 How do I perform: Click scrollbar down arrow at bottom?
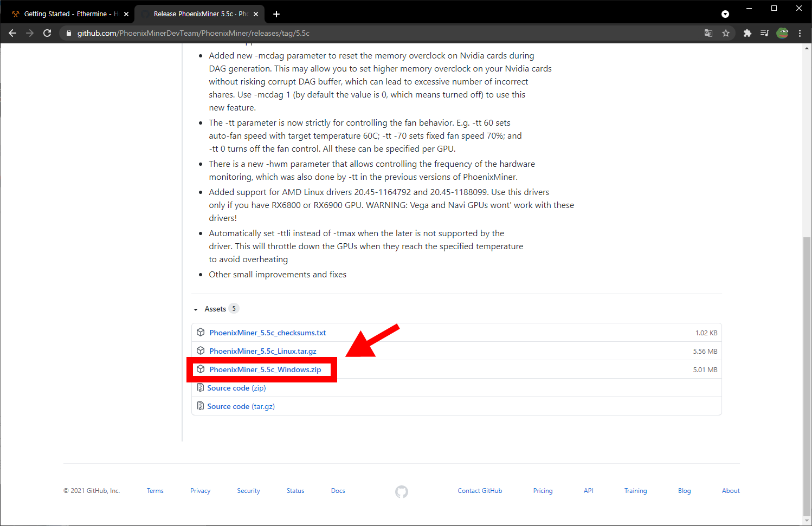[x=807, y=522]
